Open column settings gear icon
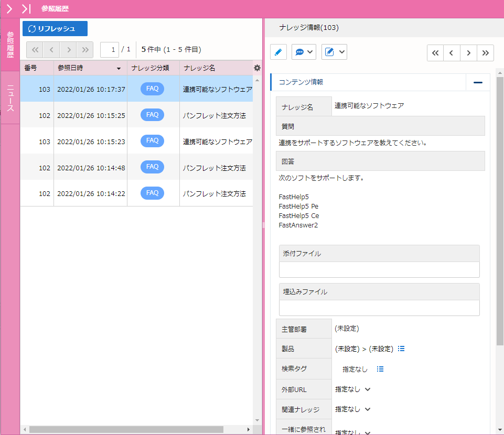Viewport: 504px width, 435px height. (257, 68)
